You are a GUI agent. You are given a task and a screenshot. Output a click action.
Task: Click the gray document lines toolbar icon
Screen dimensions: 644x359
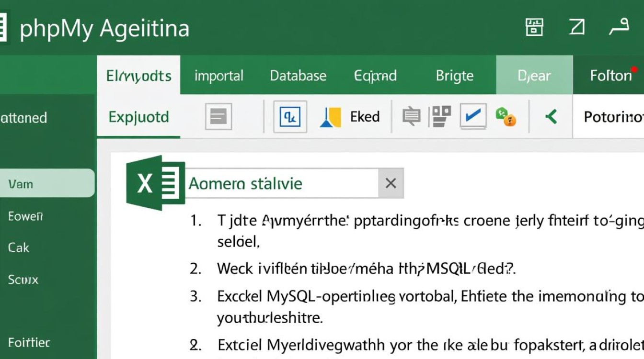tap(218, 116)
